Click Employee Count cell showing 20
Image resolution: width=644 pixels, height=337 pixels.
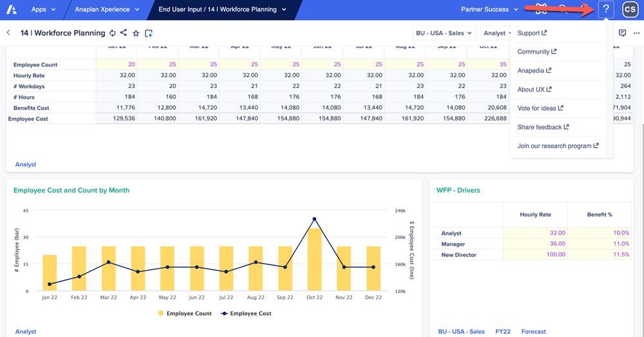117,64
